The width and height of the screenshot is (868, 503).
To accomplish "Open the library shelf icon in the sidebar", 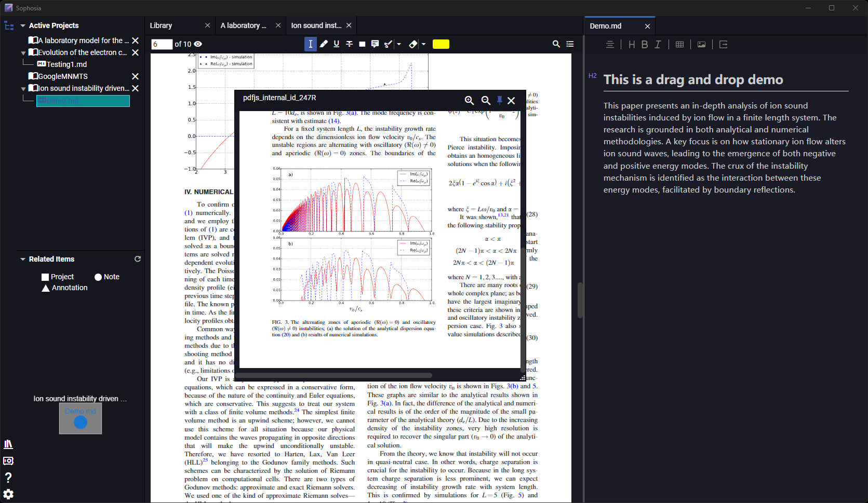I will [x=8, y=444].
